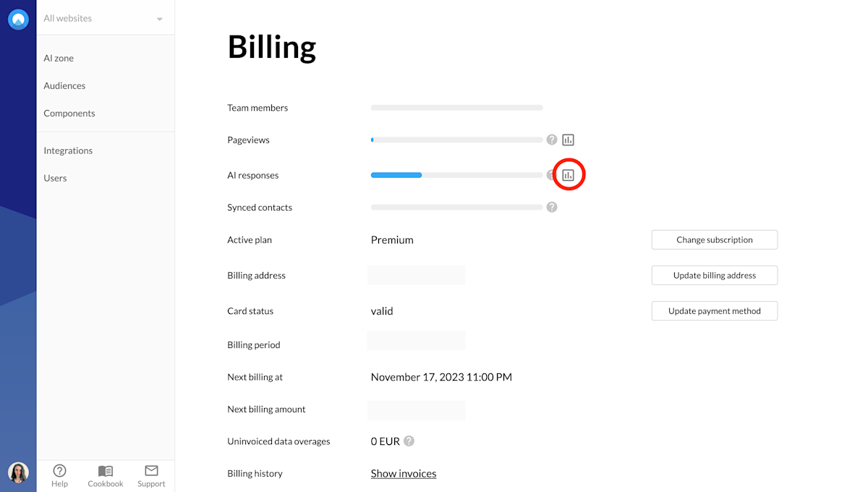This screenshot has height=492, width=868.
Task: Click the 'Next billing at' label
Action: tap(255, 377)
